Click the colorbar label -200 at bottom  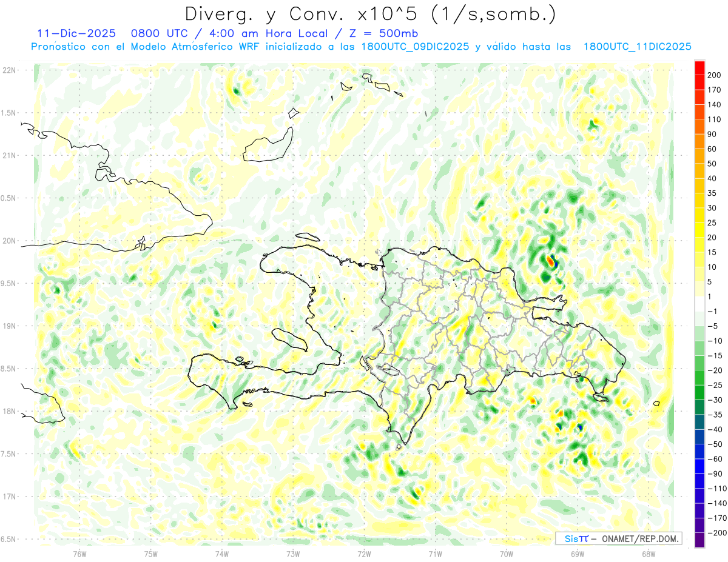pyautogui.click(x=717, y=532)
